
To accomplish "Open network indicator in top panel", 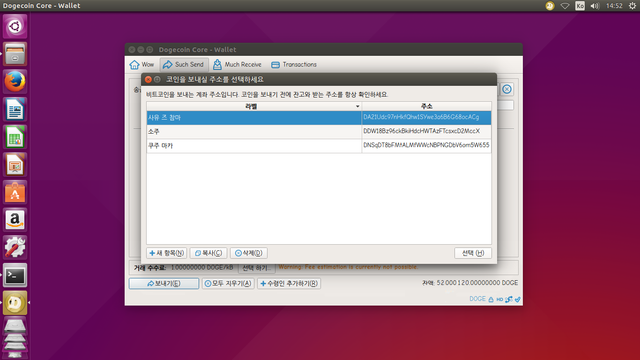I will pyautogui.click(x=565, y=6).
